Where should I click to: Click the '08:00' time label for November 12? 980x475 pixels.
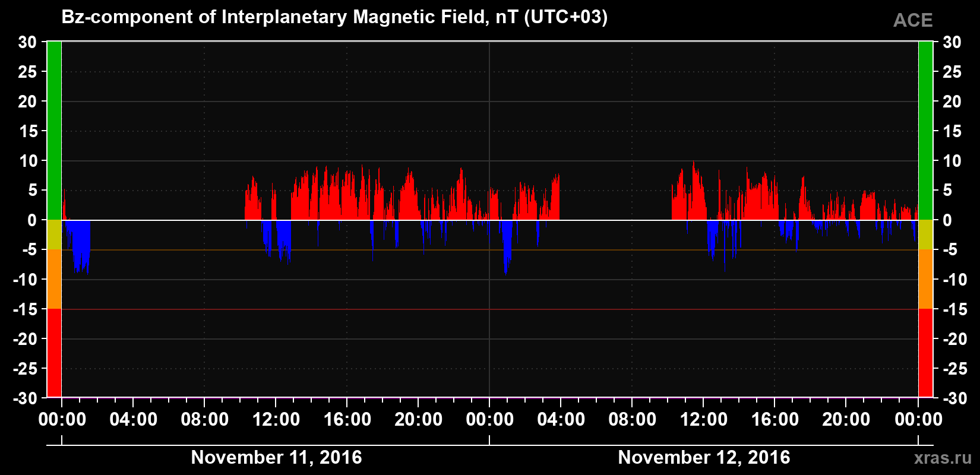633,420
